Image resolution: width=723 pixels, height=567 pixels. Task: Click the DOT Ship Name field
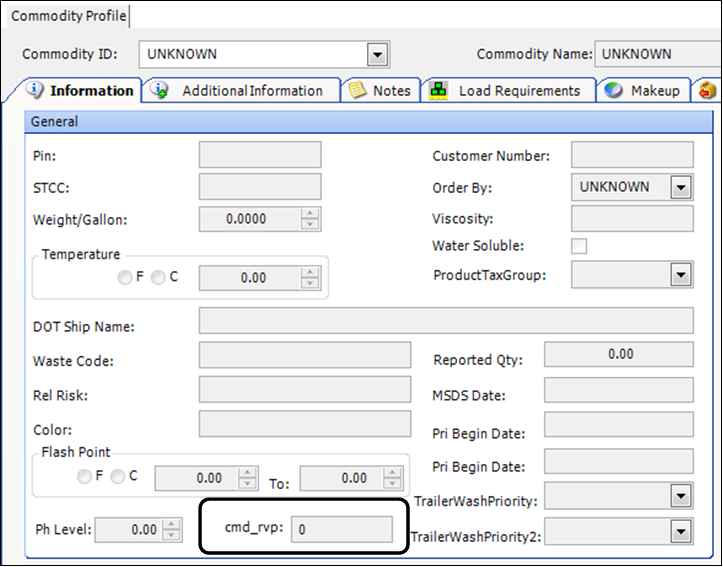(x=446, y=321)
